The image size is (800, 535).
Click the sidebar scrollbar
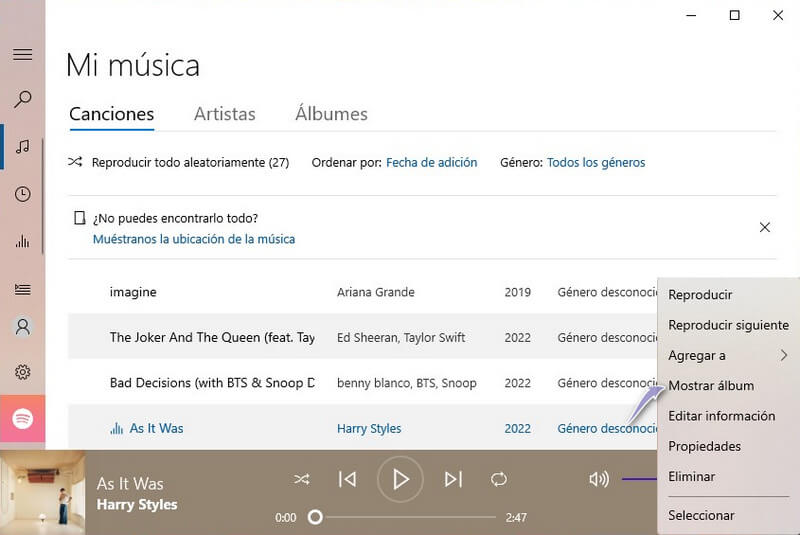click(42, 196)
